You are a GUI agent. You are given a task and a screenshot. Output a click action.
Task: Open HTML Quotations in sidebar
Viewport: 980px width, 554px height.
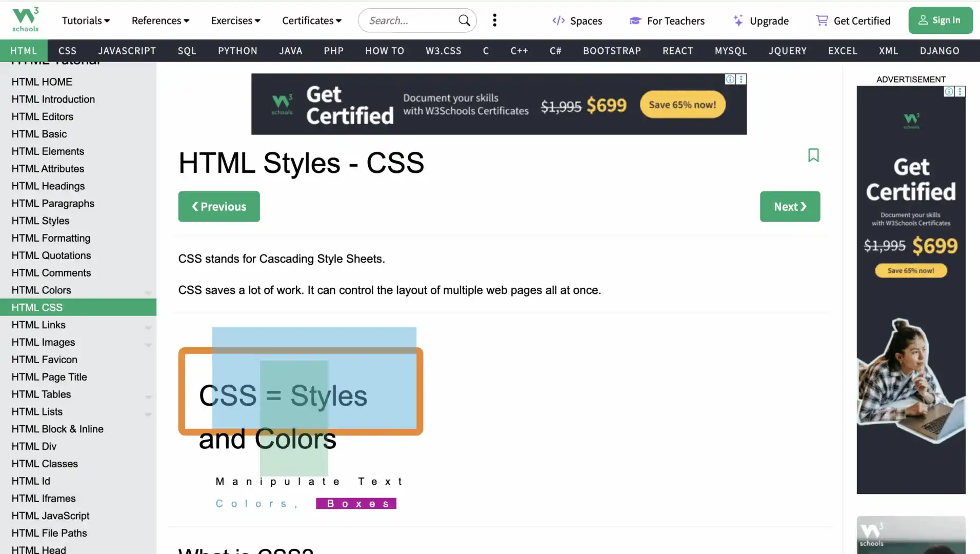pyautogui.click(x=78, y=255)
